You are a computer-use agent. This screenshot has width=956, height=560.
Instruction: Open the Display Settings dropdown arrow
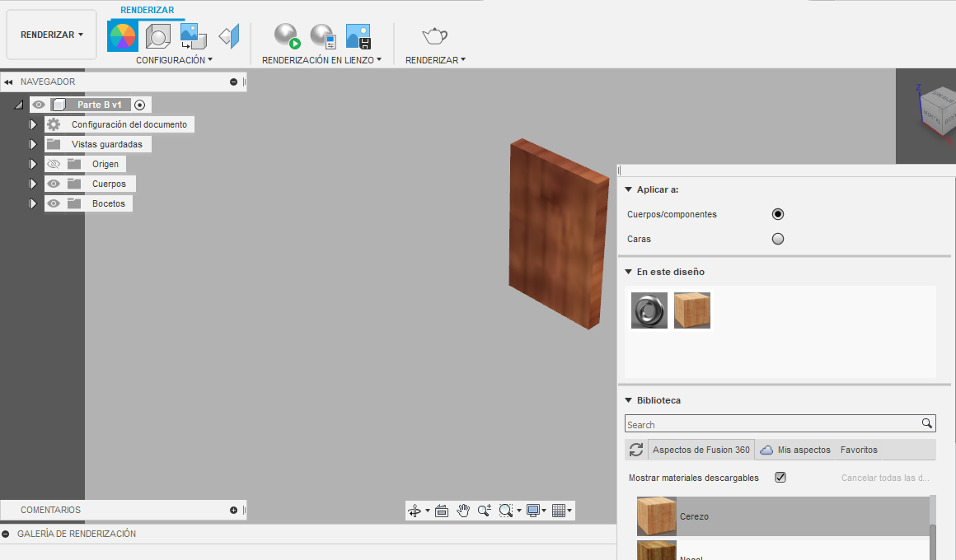click(544, 511)
